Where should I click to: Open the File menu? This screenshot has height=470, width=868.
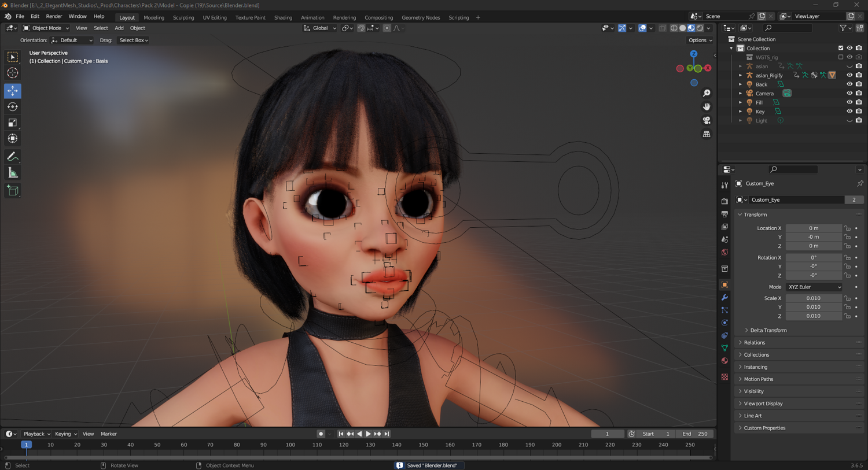click(x=20, y=17)
